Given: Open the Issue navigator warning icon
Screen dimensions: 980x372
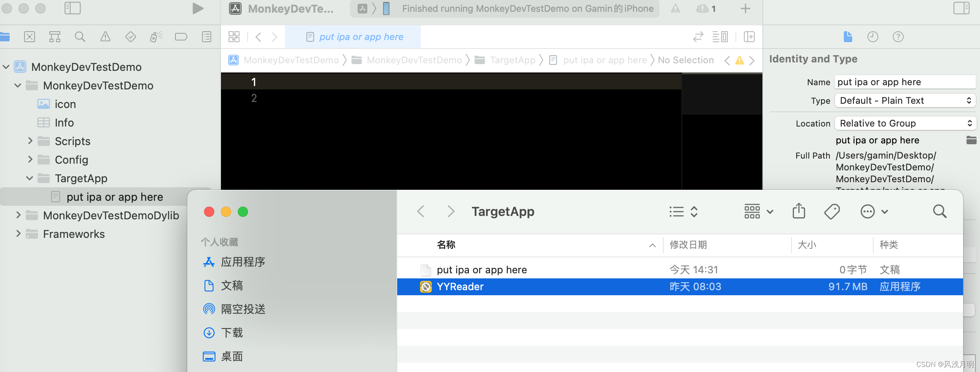Looking at the screenshot, I should (105, 37).
